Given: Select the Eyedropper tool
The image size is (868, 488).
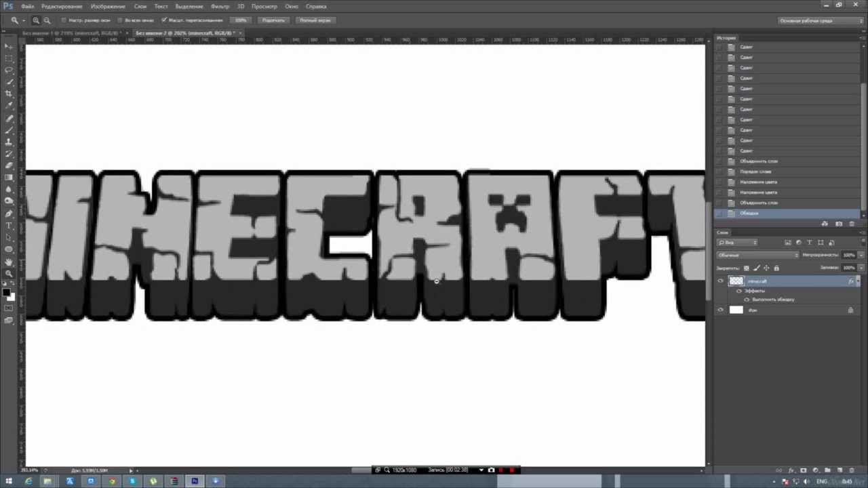Looking at the screenshot, I should (x=9, y=105).
